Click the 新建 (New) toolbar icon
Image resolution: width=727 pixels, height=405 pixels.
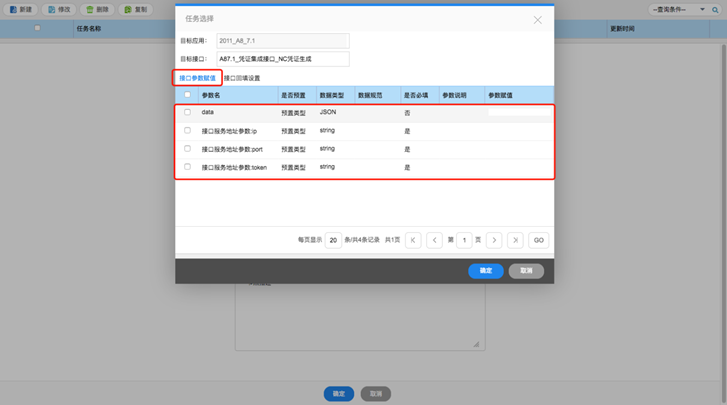click(x=13, y=9)
